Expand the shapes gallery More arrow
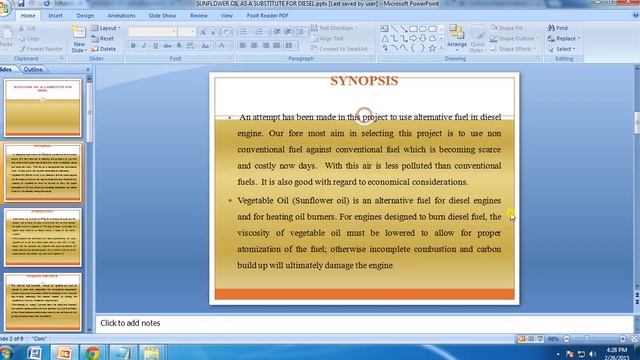 pyautogui.click(x=441, y=49)
